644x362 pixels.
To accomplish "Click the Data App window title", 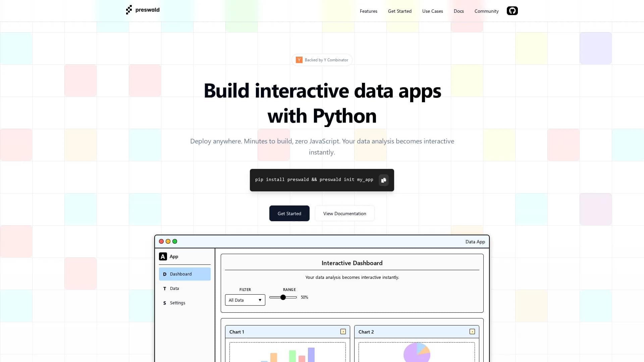I will pos(475,242).
